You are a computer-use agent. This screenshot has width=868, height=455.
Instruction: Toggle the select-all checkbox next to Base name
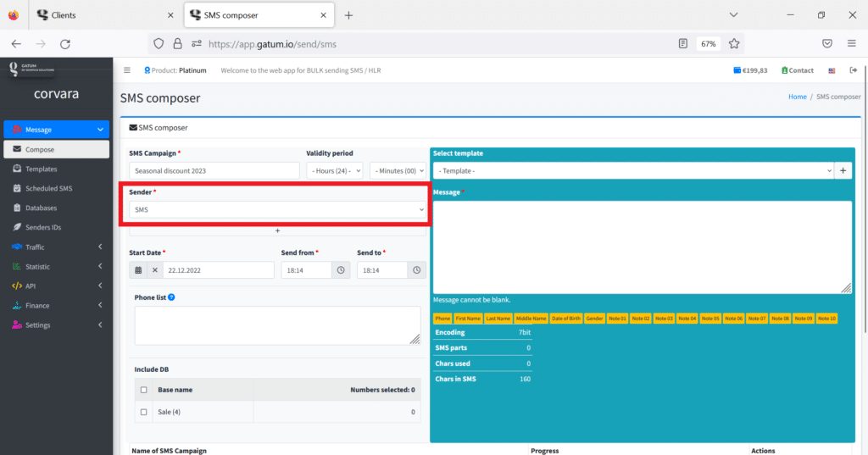(143, 390)
